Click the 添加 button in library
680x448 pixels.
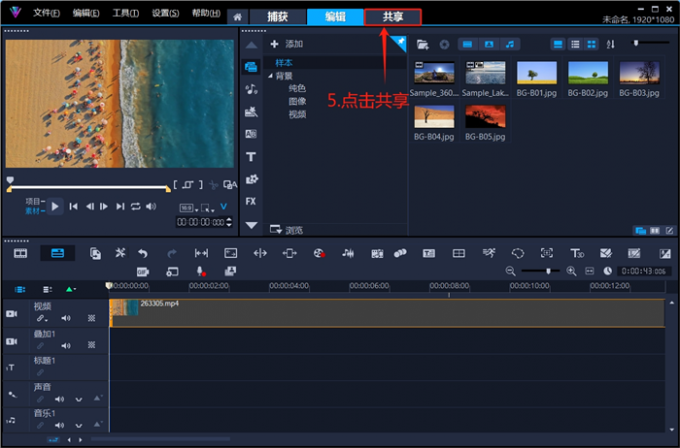[286, 45]
